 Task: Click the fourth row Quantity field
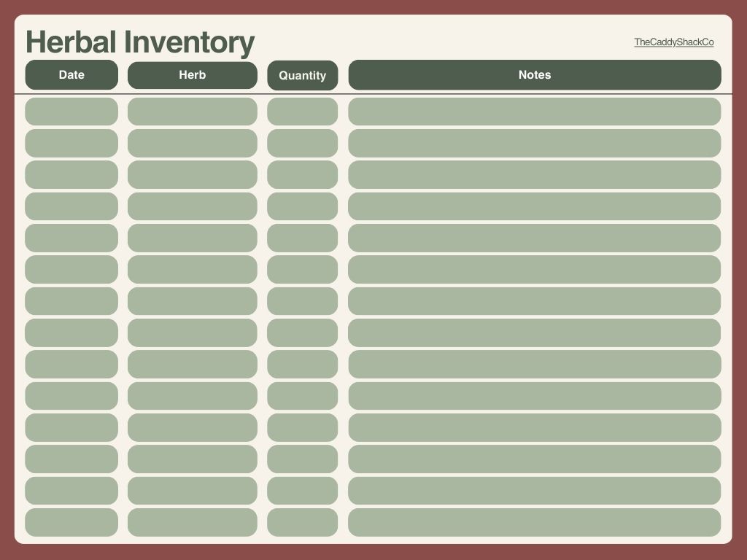(x=302, y=206)
